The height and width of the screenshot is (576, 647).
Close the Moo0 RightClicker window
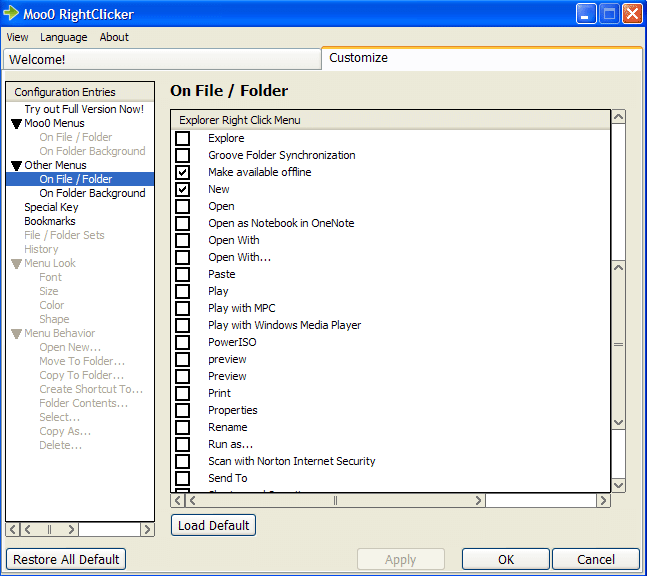[632, 14]
